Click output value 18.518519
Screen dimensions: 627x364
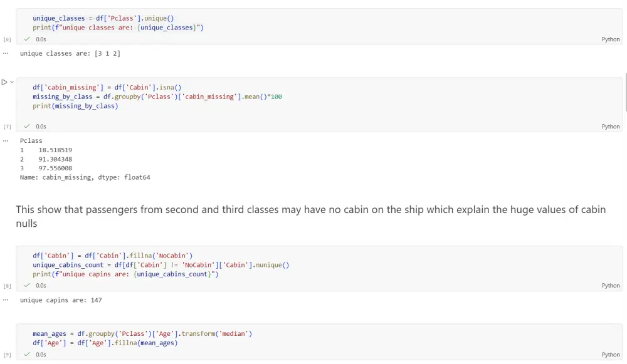(x=55, y=150)
